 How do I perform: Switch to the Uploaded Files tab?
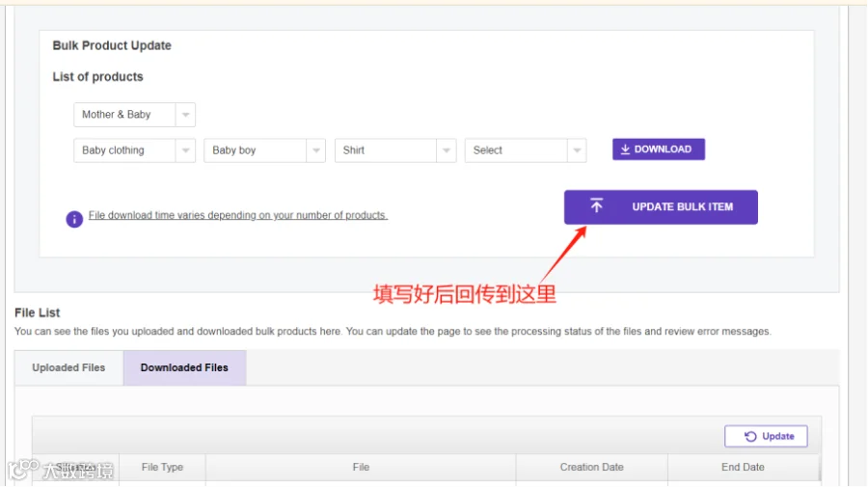pos(68,367)
